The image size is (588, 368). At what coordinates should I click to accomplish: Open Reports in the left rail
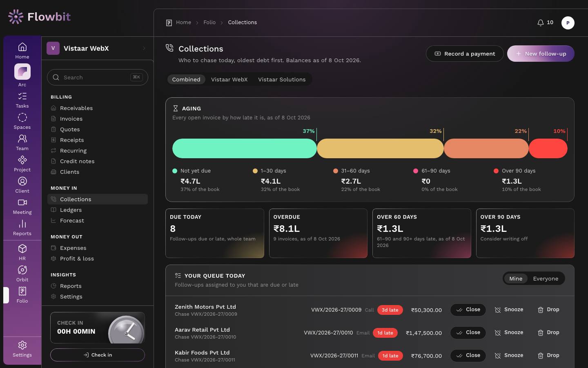(22, 228)
